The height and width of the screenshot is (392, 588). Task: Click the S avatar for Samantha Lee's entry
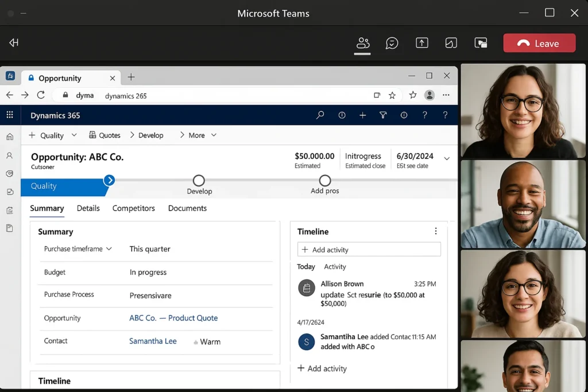(x=307, y=342)
